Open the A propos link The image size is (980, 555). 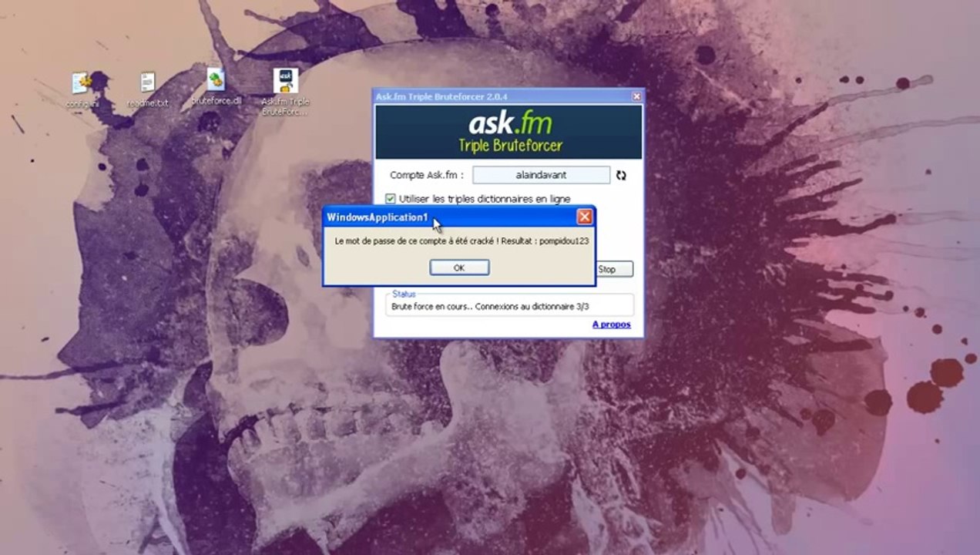click(x=612, y=325)
